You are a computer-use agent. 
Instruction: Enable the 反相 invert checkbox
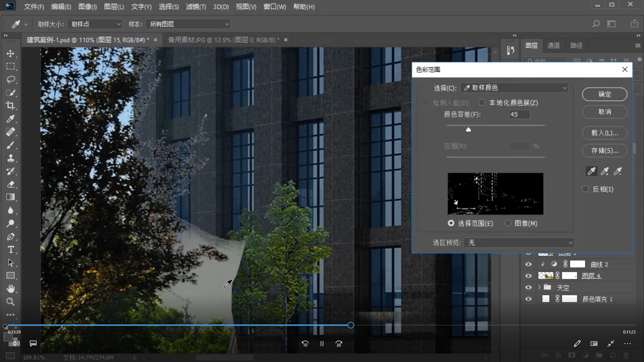[x=585, y=189]
